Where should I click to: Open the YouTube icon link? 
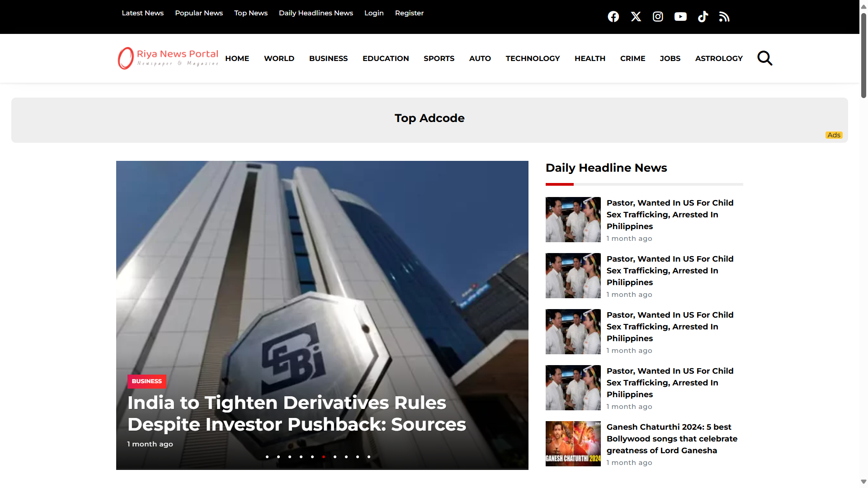coord(680,17)
